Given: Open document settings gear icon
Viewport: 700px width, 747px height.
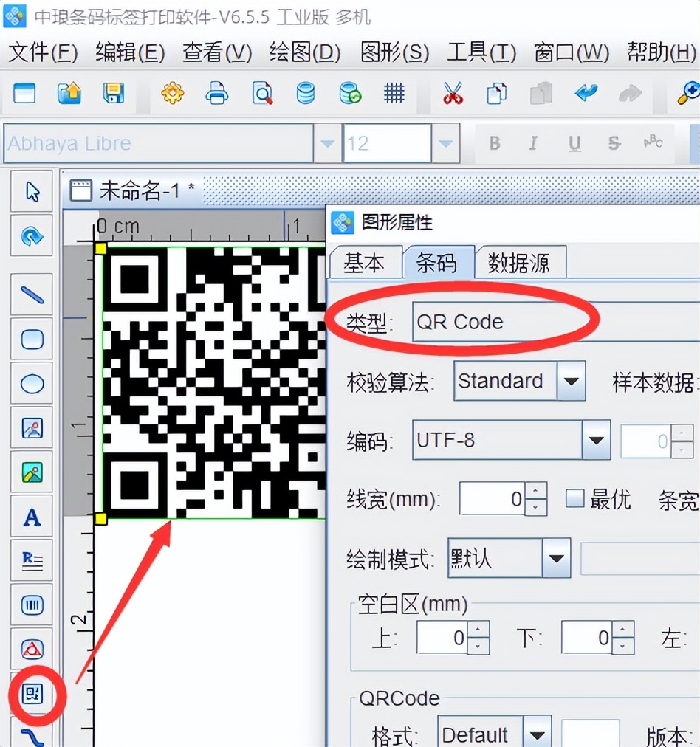Looking at the screenshot, I should (x=173, y=93).
